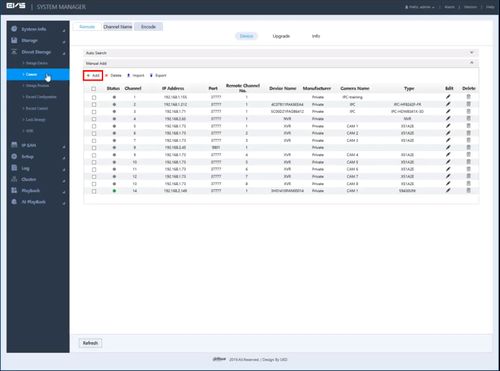Edit the IPC-training camera row with the pencil

(448, 97)
